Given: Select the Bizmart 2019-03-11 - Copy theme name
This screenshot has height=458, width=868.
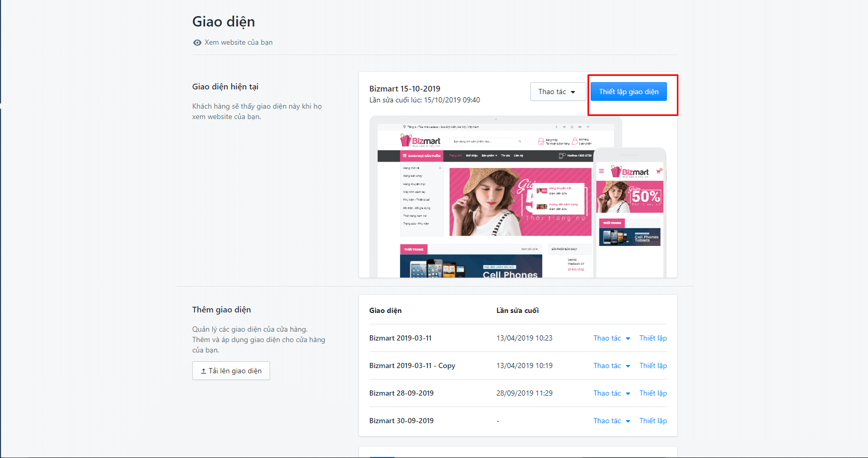Looking at the screenshot, I should coord(412,365).
